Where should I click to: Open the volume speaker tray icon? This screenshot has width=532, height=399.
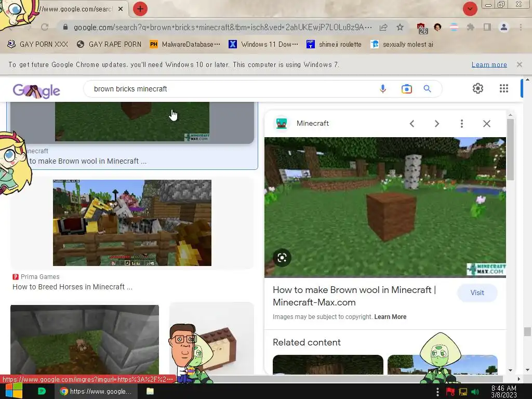475,392
